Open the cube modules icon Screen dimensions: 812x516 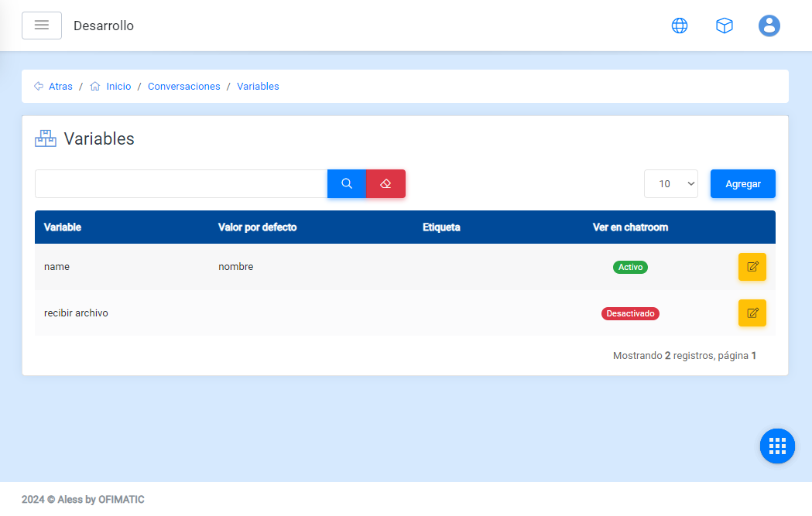pos(724,26)
